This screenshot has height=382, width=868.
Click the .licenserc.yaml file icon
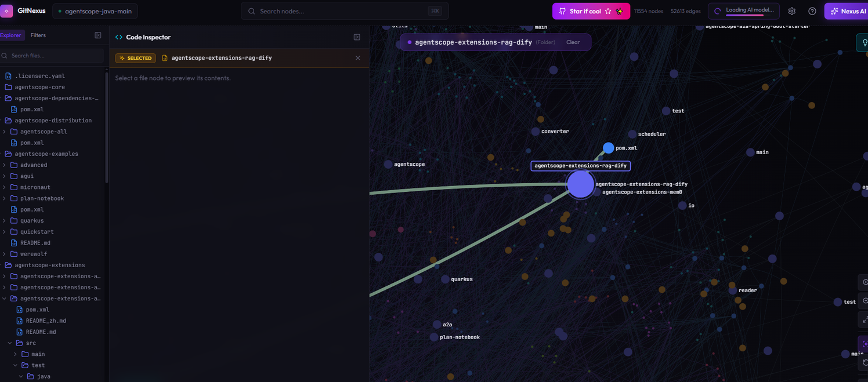point(8,76)
